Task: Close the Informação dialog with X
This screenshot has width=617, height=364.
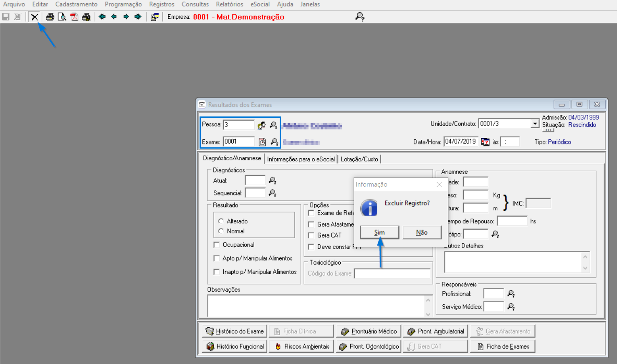Action: [439, 185]
